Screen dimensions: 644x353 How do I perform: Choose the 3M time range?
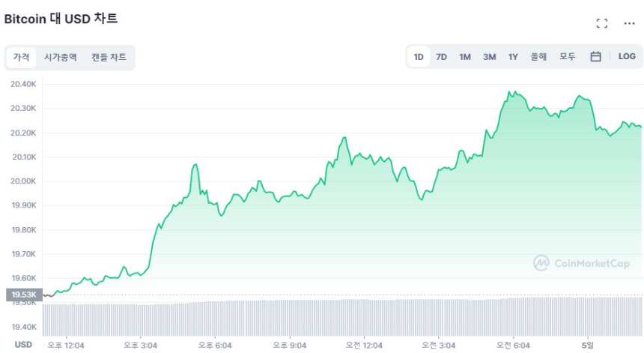point(489,57)
